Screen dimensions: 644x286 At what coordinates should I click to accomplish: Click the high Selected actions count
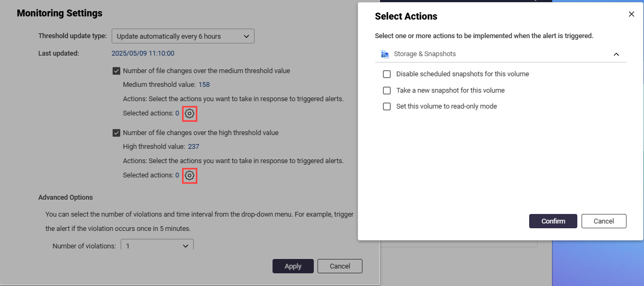click(x=177, y=175)
